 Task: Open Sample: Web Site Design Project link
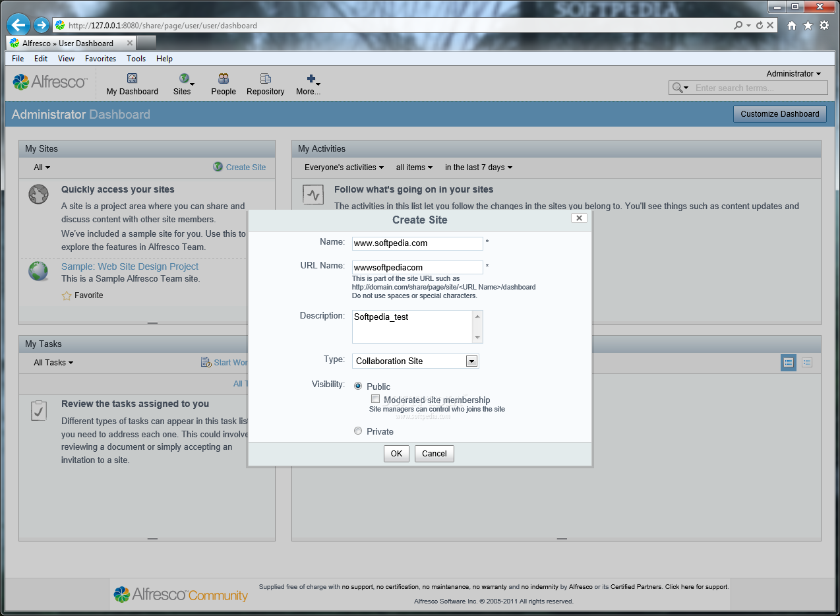(x=130, y=266)
